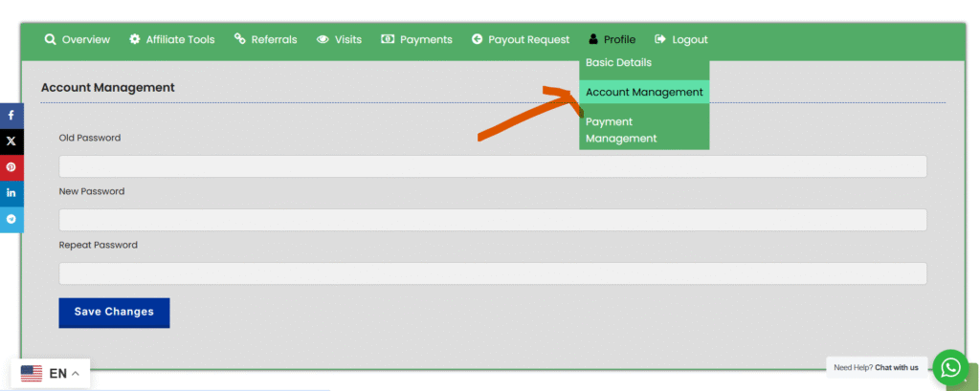Screen dimensions: 980x391
Task: Go to Affiliate Tools
Action: pyautogui.click(x=172, y=40)
